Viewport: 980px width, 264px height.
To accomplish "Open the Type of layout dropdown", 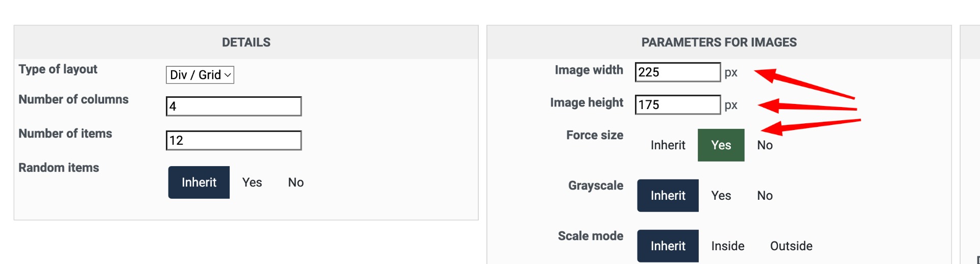I will [x=200, y=75].
